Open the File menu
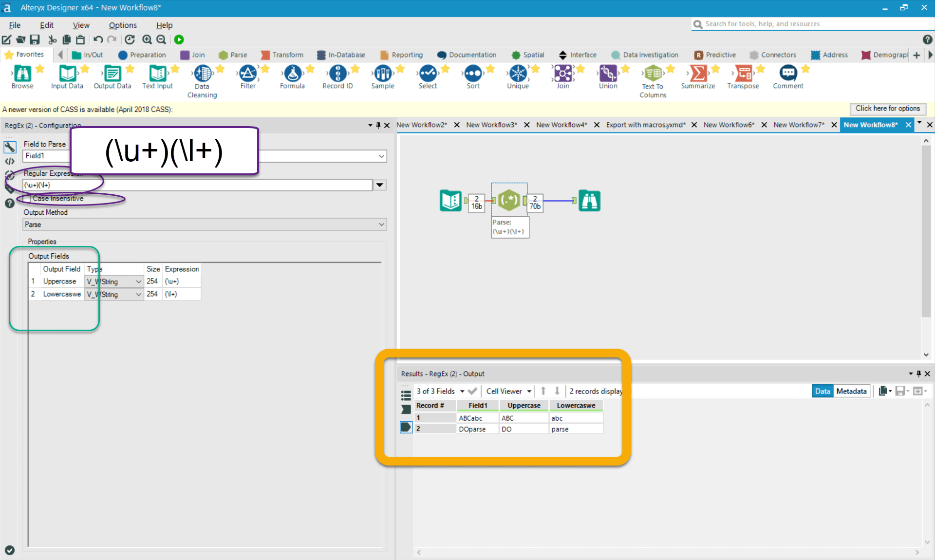This screenshot has height=560, width=935. coord(15,25)
